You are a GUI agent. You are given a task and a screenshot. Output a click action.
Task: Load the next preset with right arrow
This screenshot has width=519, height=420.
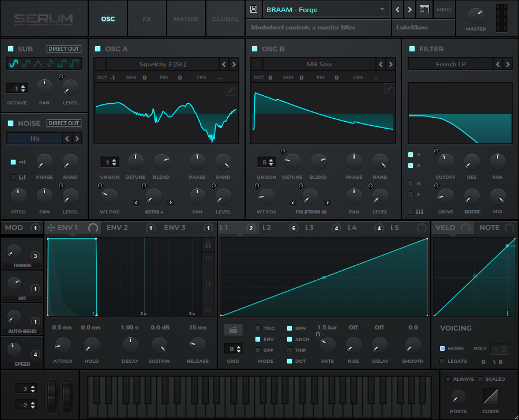(410, 9)
